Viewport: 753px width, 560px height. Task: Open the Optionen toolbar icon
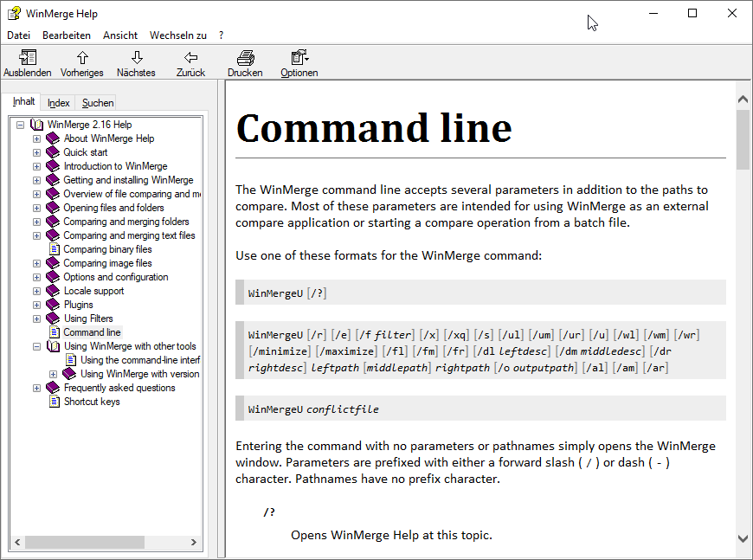click(299, 58)
